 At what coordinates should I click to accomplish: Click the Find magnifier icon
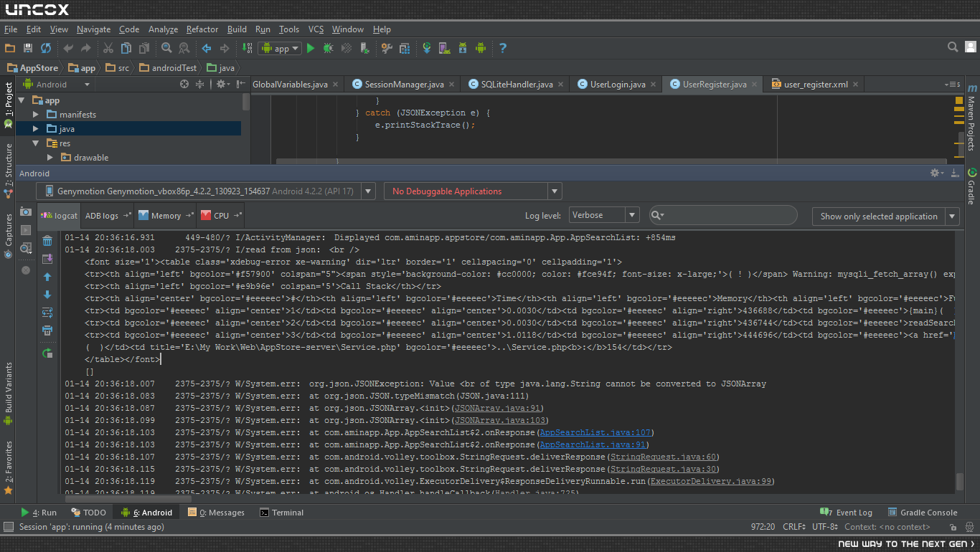point(166,48)
